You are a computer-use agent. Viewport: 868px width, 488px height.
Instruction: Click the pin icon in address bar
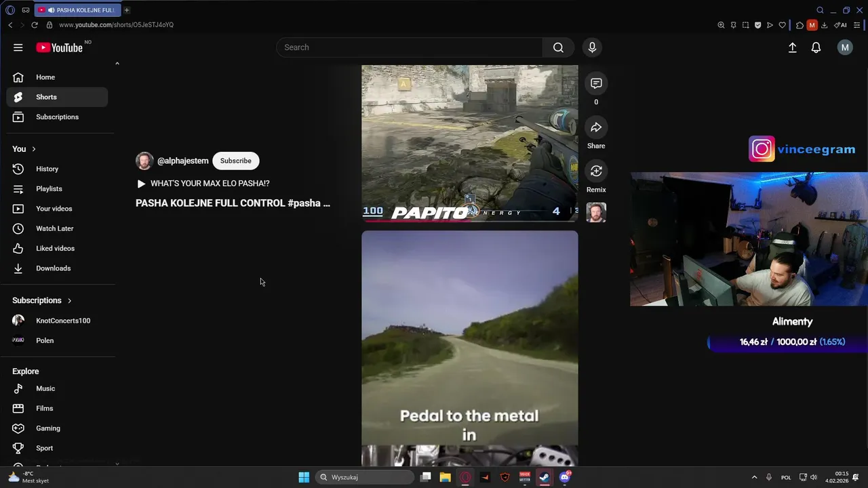tap(733, 25)
